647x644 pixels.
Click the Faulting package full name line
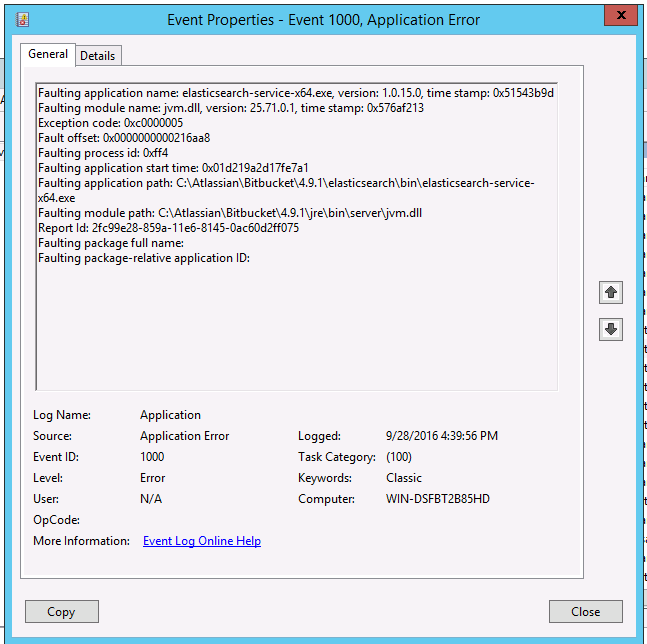[111, 243]
